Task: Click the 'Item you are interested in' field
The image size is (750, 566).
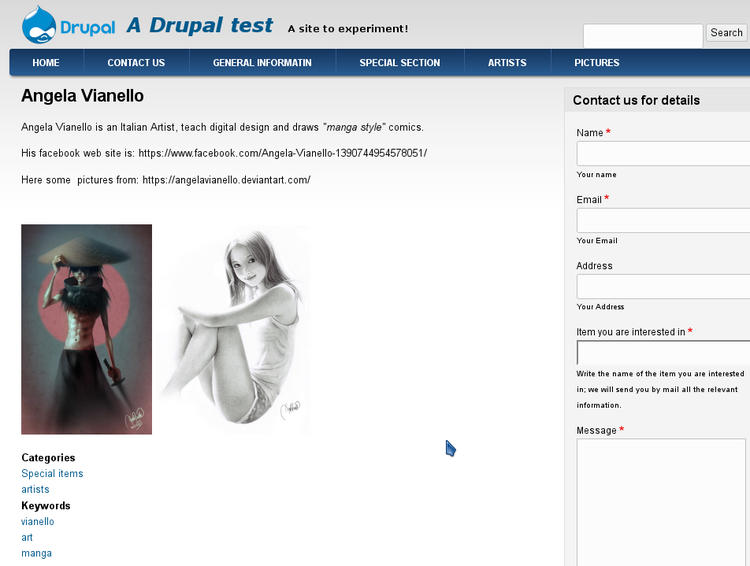Action: pyautogui.click(x=663, y=353)
